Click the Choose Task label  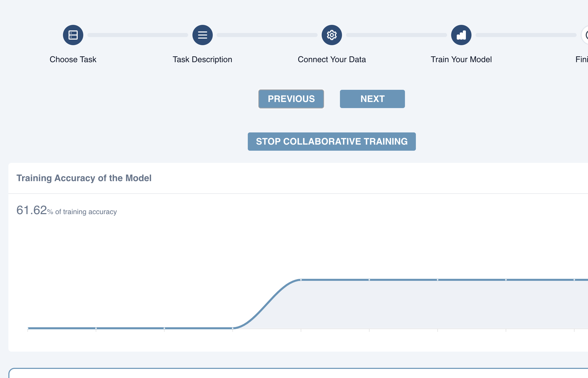click(x=73, y=59)
